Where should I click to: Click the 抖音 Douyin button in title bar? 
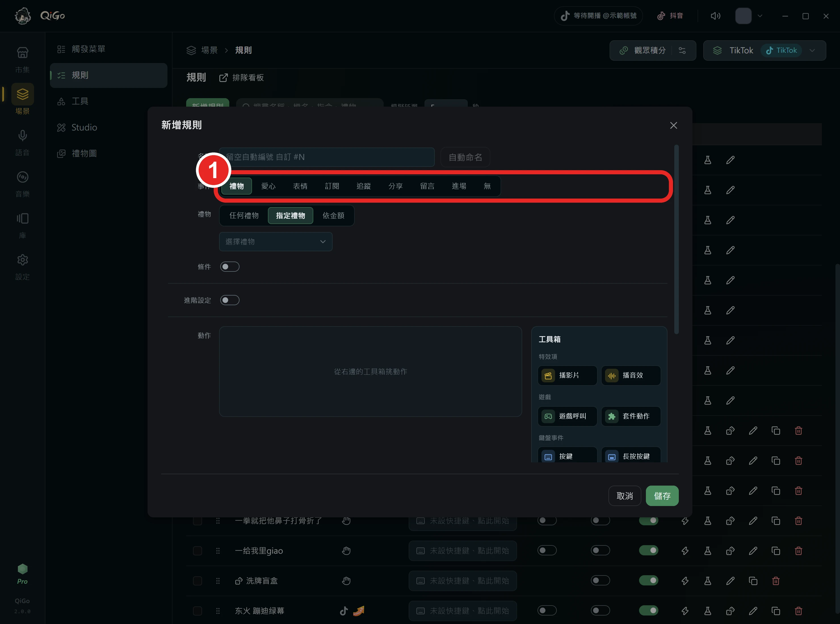[x=670, y=16]
